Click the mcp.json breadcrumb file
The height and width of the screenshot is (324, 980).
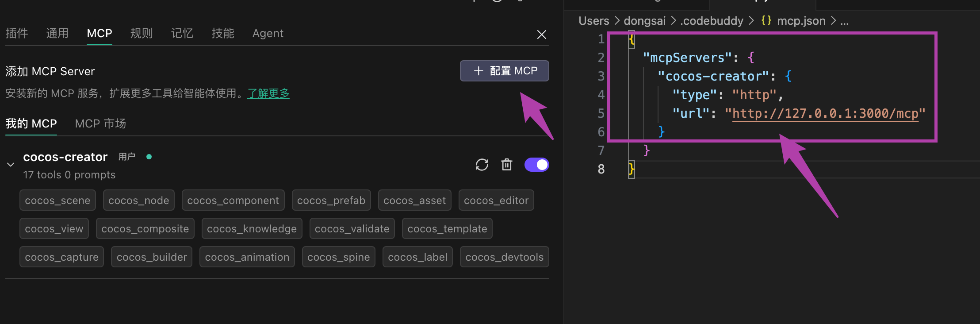(801, 21)
